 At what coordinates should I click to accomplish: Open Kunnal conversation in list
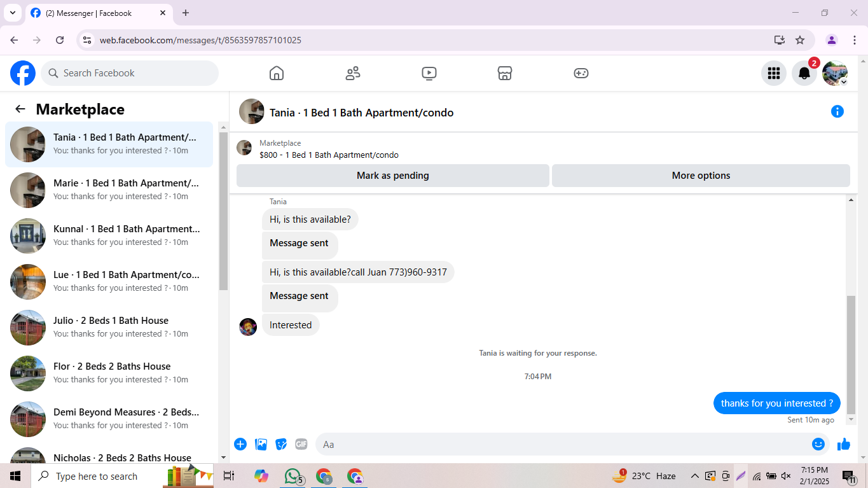point(109,236)
